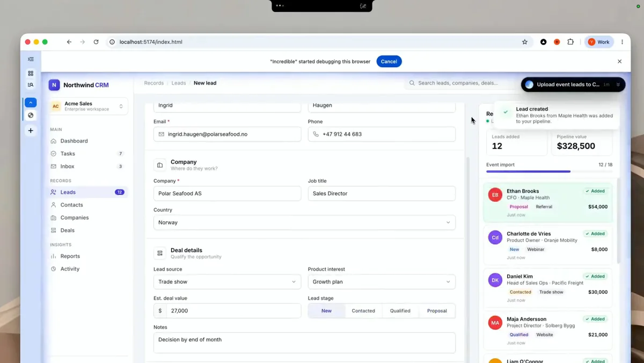Click the Deal details section icon
The image size is (644, 363).
pos(160,253)
